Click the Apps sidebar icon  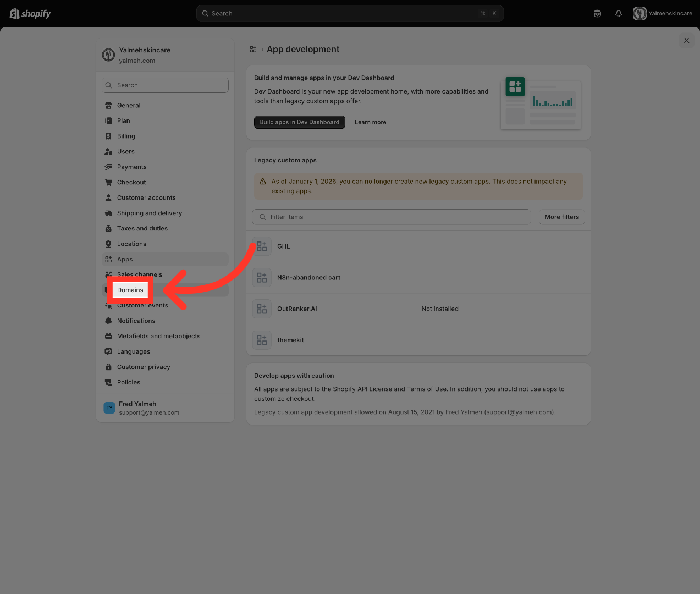[x=108, y=259]
